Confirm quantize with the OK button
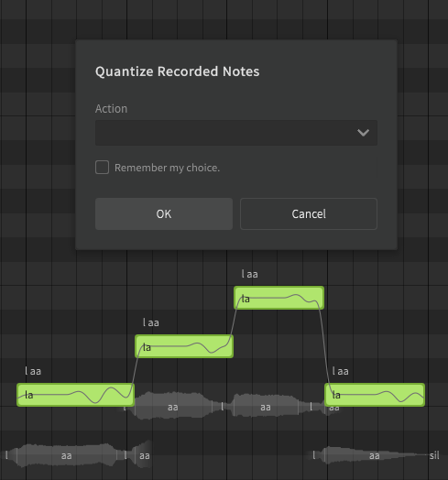 tap(164, 213)
